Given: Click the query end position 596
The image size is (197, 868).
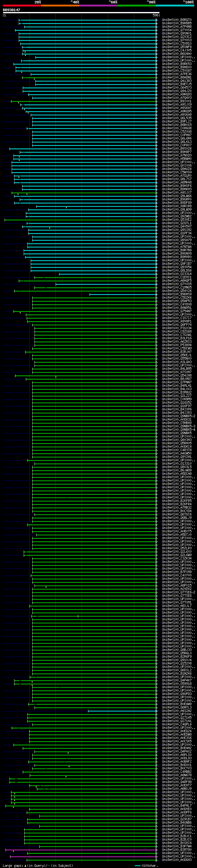Looking at the screenshot, I should (x=155, y=15).
